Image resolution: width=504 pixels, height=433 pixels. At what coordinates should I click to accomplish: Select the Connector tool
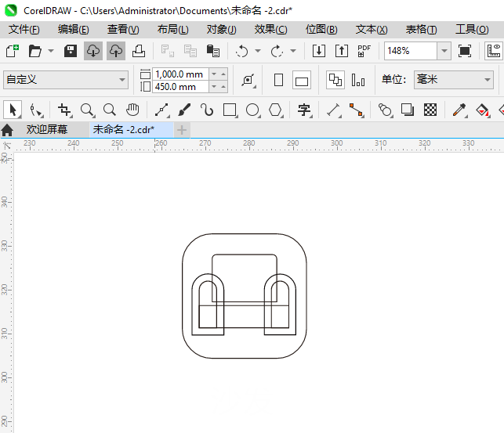pos(357,110)
